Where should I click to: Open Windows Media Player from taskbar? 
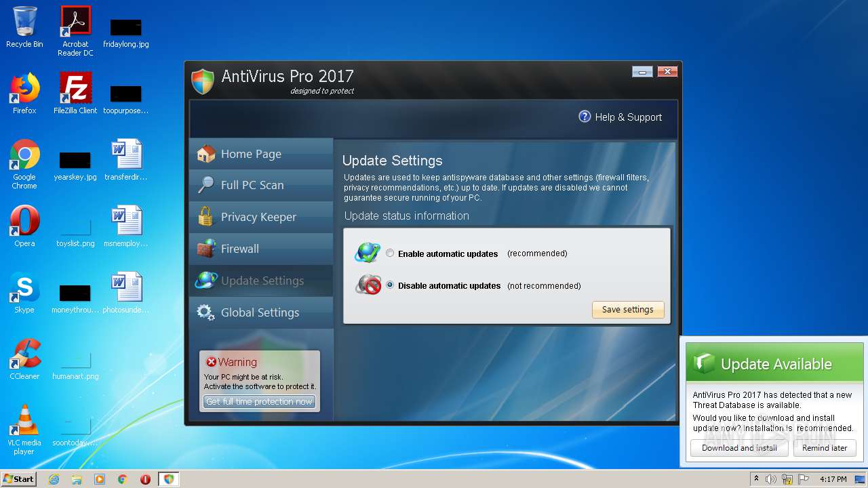(100, 479)
